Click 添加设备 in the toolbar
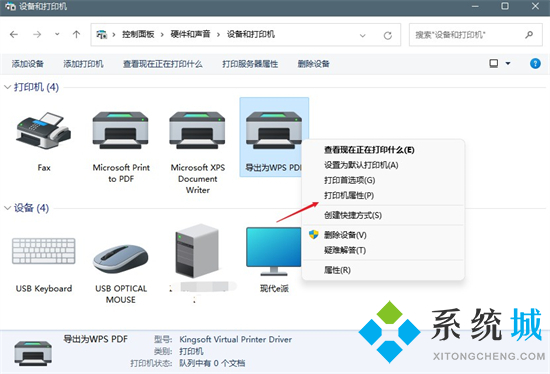The height and width of the screenshot is (374, 550). [28, 64]
